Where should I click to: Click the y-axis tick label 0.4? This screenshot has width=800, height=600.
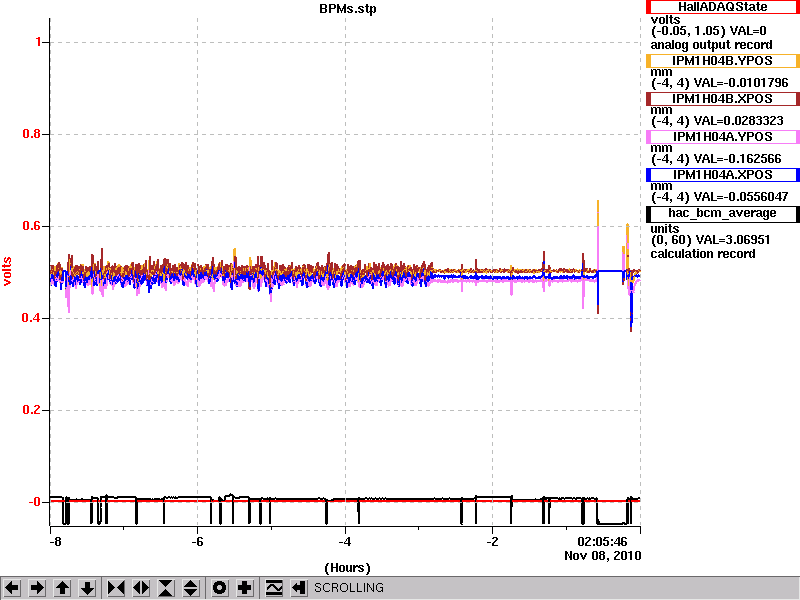pos(32,318)
